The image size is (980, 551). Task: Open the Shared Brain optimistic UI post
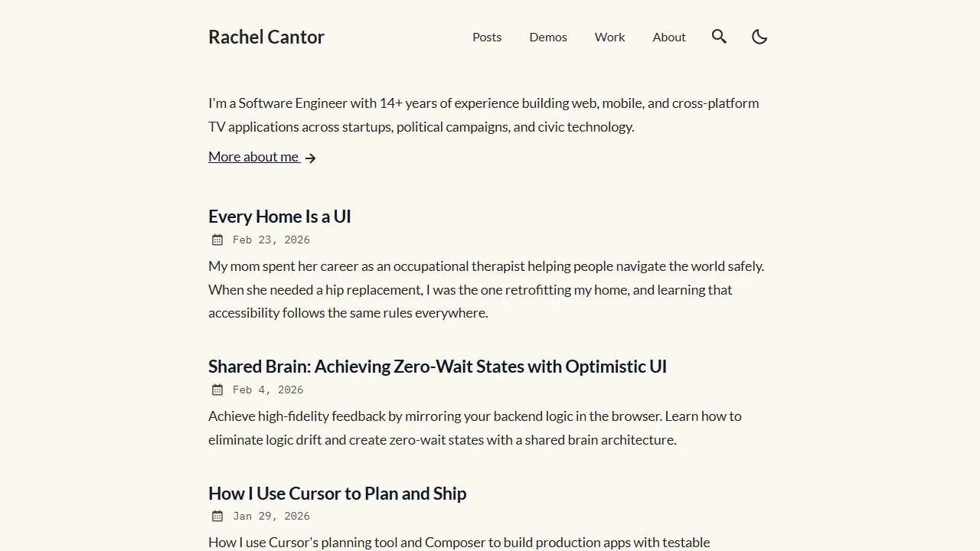point(437,367)
